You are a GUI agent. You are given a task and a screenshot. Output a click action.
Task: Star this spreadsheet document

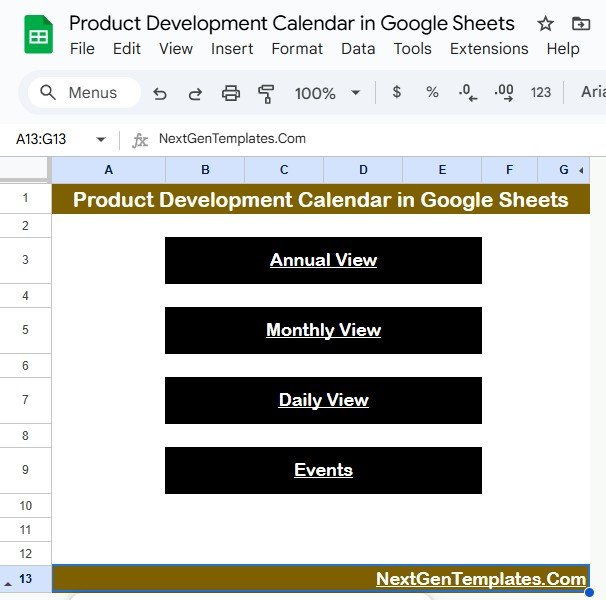pyautogui.click(x=545, y=24)
